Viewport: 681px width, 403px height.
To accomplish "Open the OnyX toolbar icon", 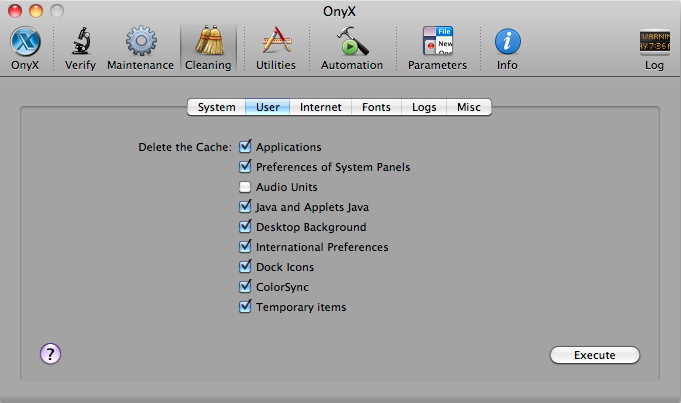I will (25, 42).
